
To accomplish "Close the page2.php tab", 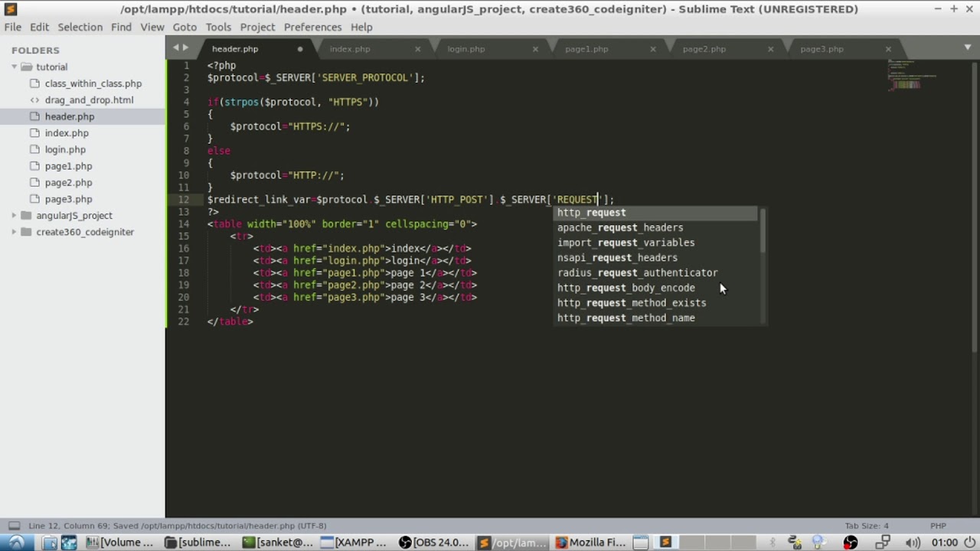I will click(x=770, y=49).
